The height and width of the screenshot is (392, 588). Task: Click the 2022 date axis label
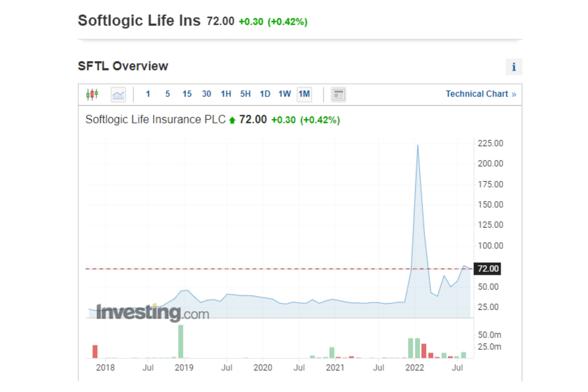point(415,368)
